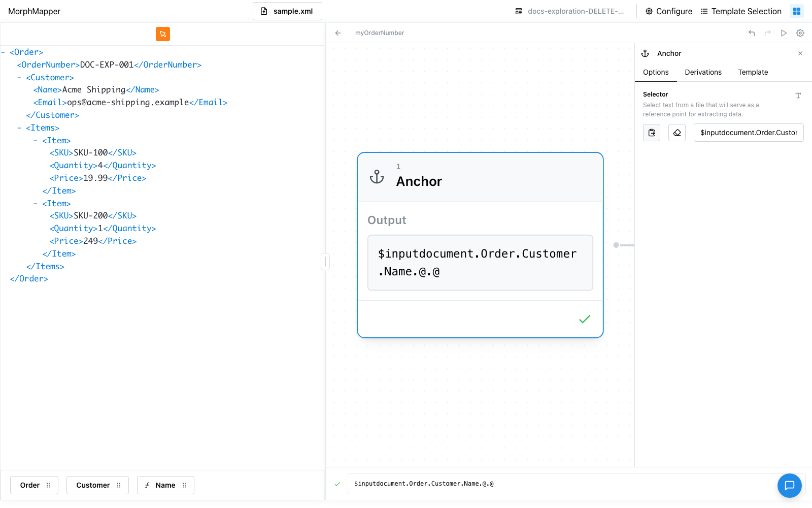The width and height of the screenshot is (812, 508).
Task: Click the eraser clear icon under Selector
Action: [x=677, y=133]
